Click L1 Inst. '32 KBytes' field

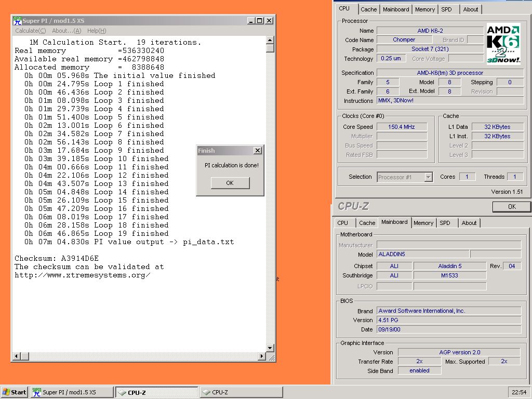(x=497, y=136)
